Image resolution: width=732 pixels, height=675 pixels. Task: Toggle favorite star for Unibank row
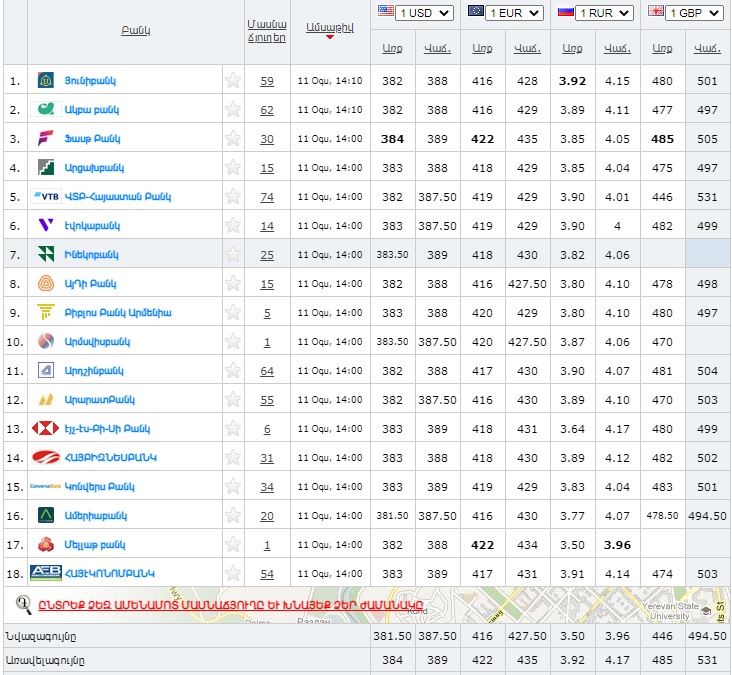coord(233,81)
